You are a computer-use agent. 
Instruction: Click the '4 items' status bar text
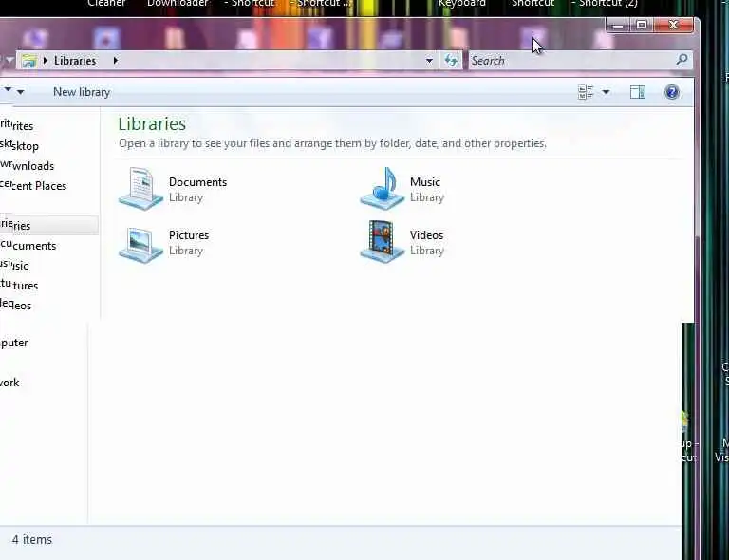(x=32, y=539)
